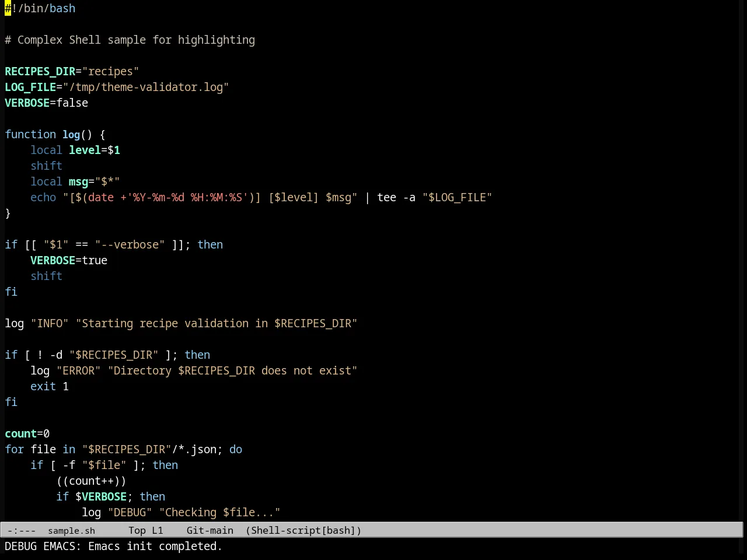This screenshot has width=747, height=560.
Task: Click the LOG_FILE variable name
Action: point(30,87)
